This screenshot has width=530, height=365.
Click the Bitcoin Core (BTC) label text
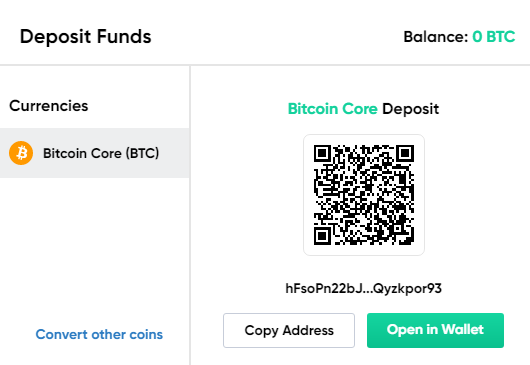click(101, 153)
